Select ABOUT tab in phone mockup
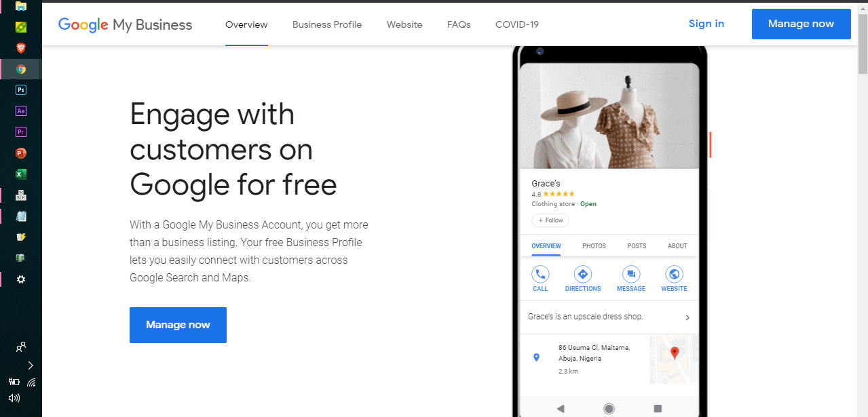Image resolution: width=868 pixels, height=417 pixels. [x=677, y=245]
